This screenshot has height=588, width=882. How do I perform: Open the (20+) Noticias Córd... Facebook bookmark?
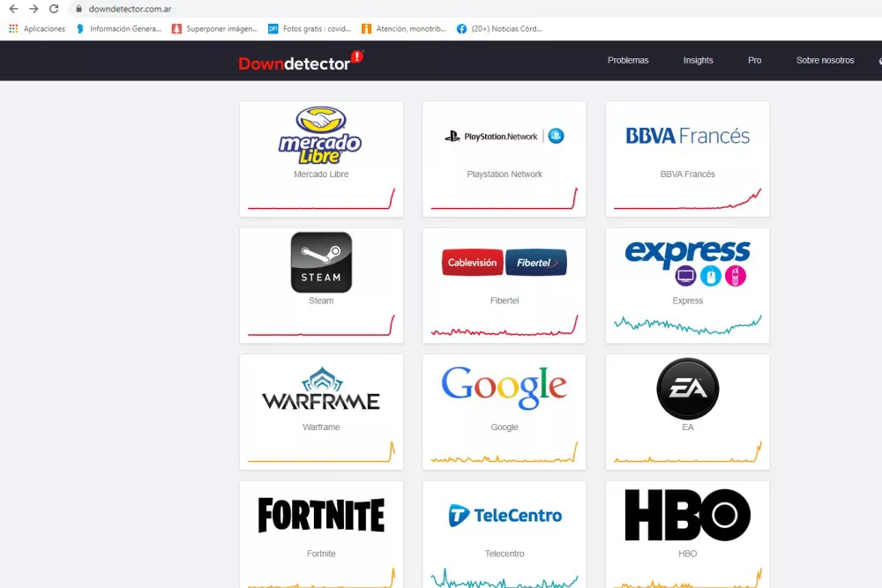point(499,29)
